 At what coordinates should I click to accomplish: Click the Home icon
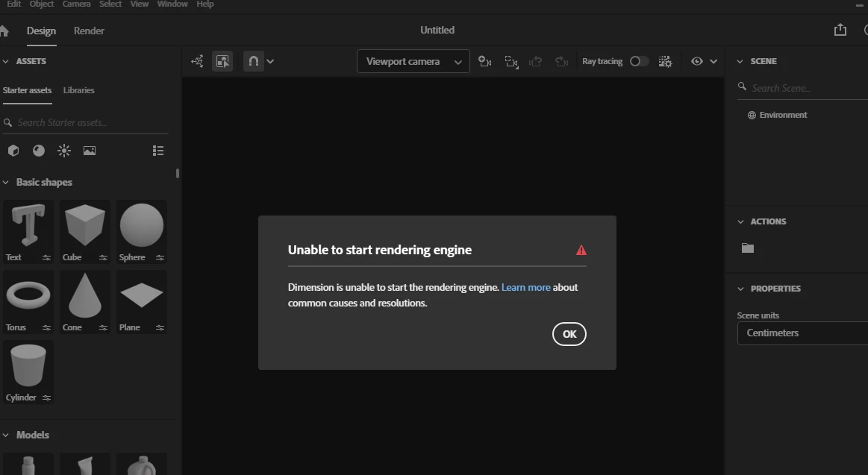click(x=4, y=31)
